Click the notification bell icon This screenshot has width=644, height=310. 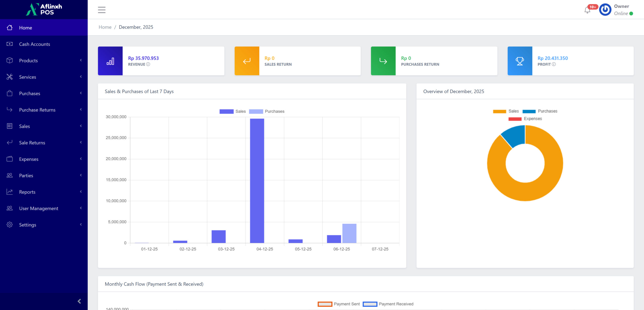pos(587,10)
